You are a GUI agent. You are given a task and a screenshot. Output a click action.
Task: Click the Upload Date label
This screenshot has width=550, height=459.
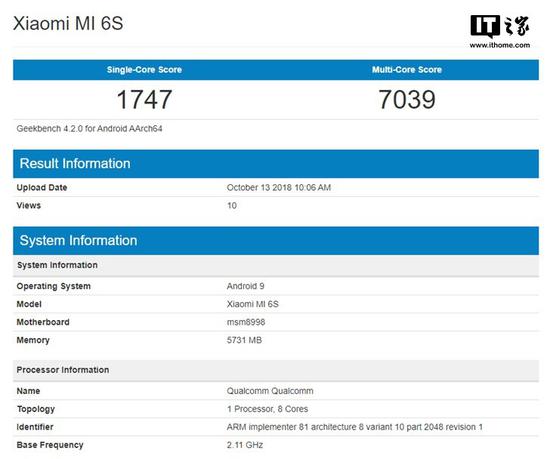click(x=42, y=188)
